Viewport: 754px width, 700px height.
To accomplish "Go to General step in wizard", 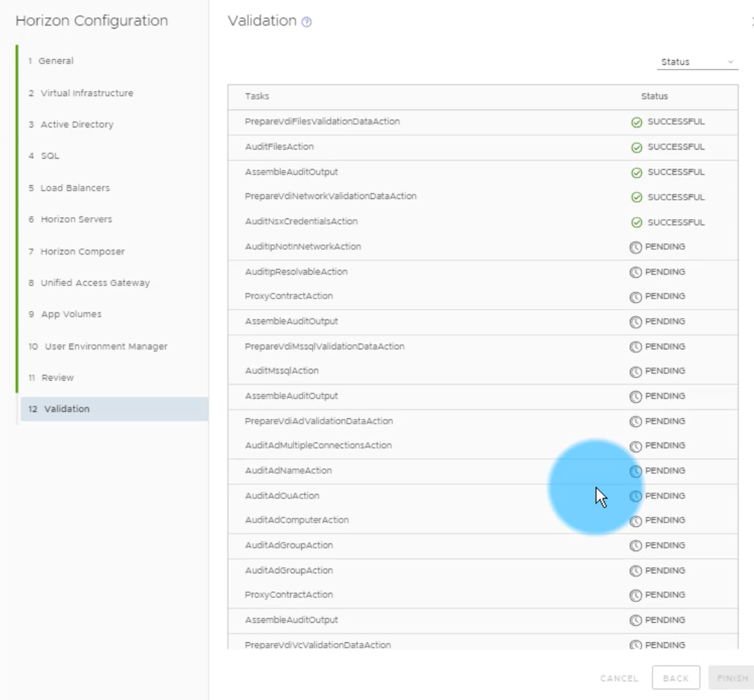I will pyautogui.click(x=56, y=61).
